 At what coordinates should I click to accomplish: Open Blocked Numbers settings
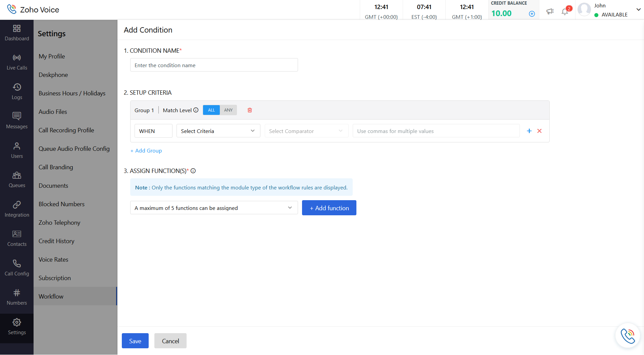[61, 204]
